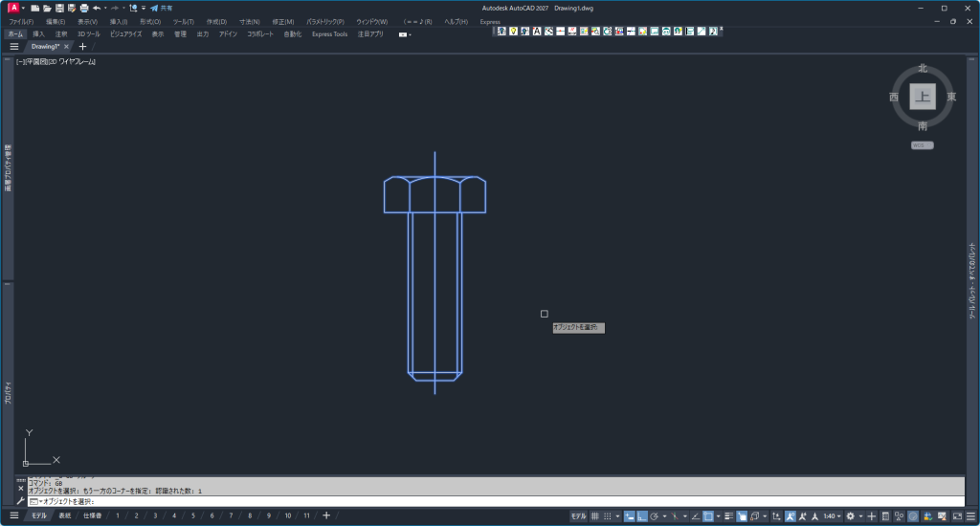Viewport: 980px width, 526px height.
Task: Click the Undo arrow icon
Action: coord(97,8)
